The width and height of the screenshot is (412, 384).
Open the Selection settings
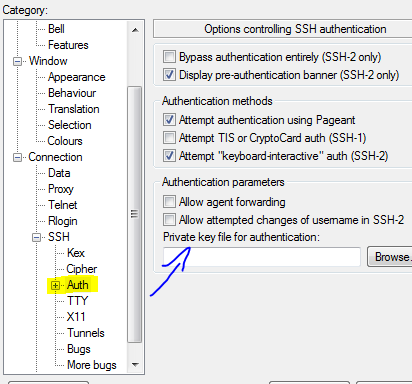click(69, 125)
